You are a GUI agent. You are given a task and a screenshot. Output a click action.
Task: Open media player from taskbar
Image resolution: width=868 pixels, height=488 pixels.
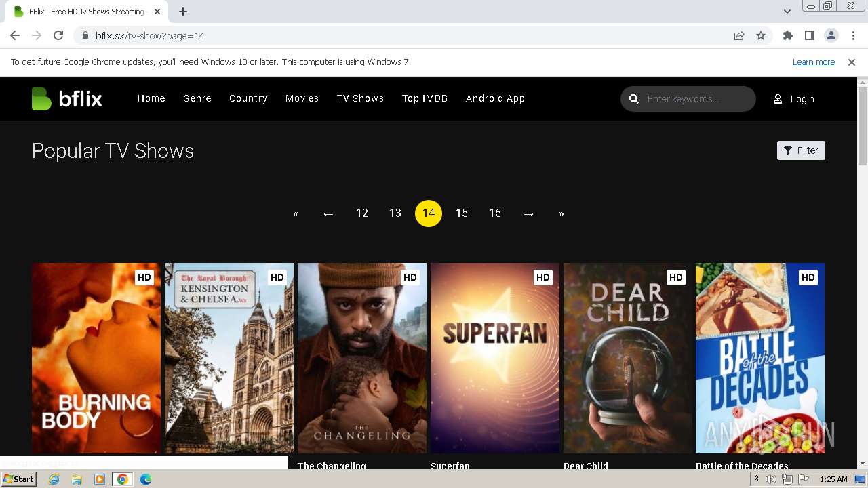pos(100,479)
